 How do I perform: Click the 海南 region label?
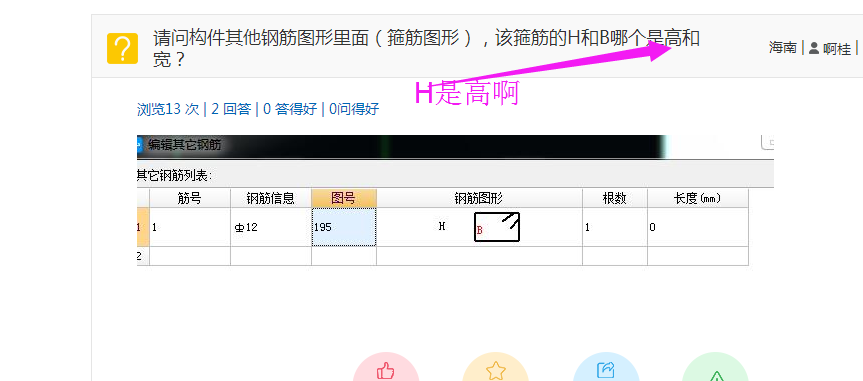(x=783, y=48)
